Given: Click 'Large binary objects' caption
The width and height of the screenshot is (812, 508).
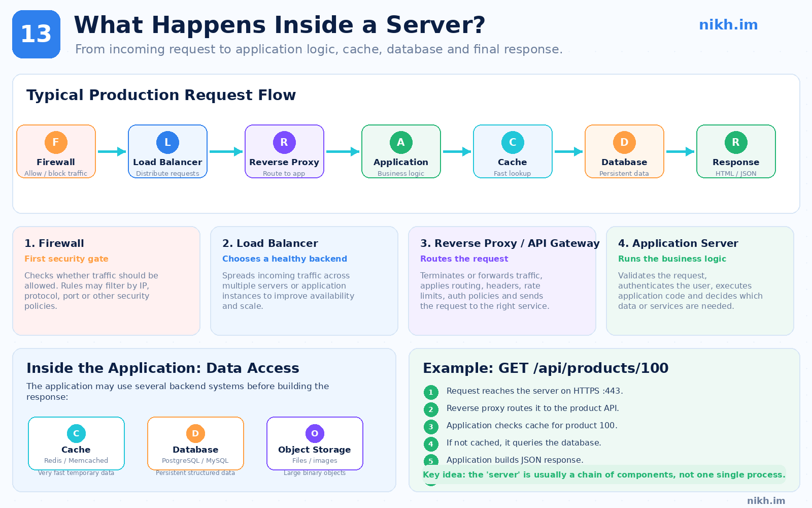Looking at the screenshot, I should [x=315, y=472].
